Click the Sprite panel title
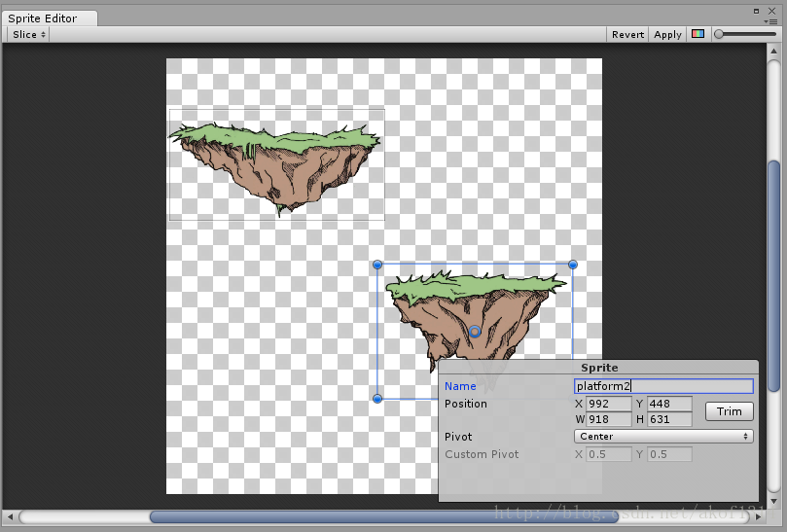The width and height of the screenshot is (787, 532). point(599,368)
